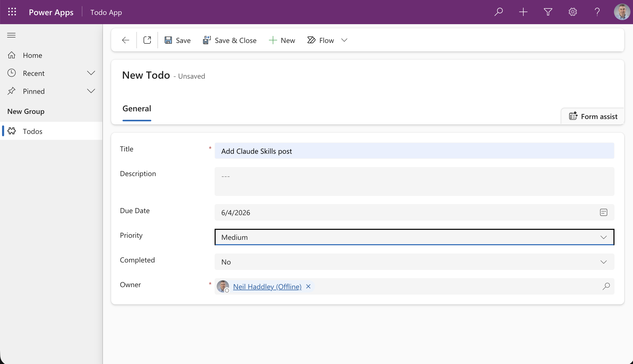Open Neil Haddley owner link
This screenshot has height=364, width=633.
[x=267, y=287]
